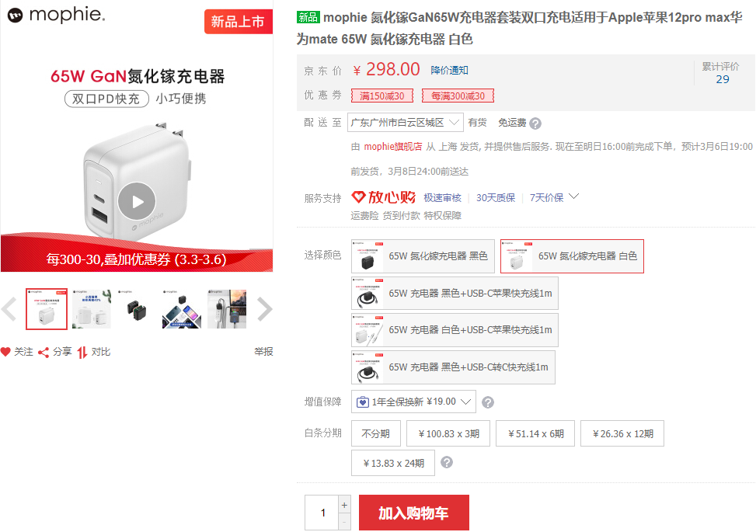Click the compare (对比) icon
756x532 pixels.
click(x=82, y=352)
